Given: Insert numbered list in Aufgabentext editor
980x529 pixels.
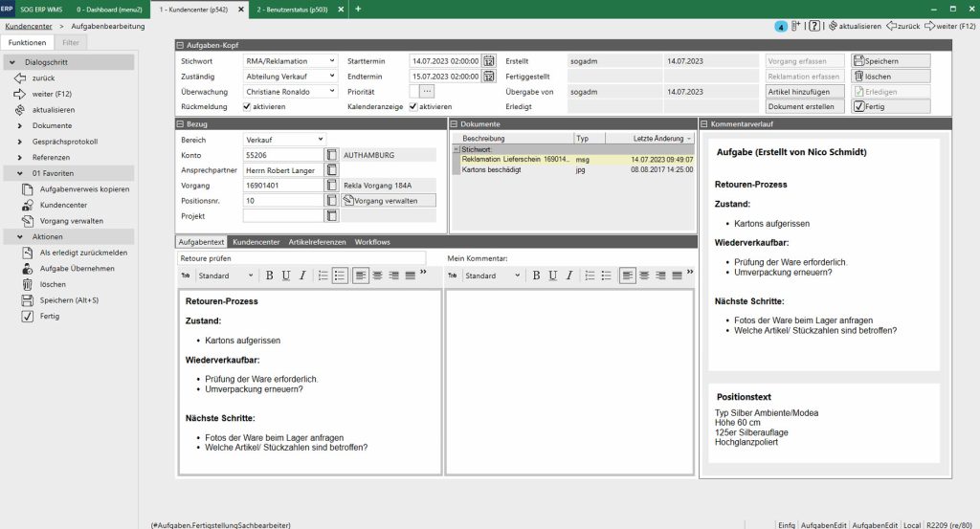Looking at the screenshot, I should [323, 276].
